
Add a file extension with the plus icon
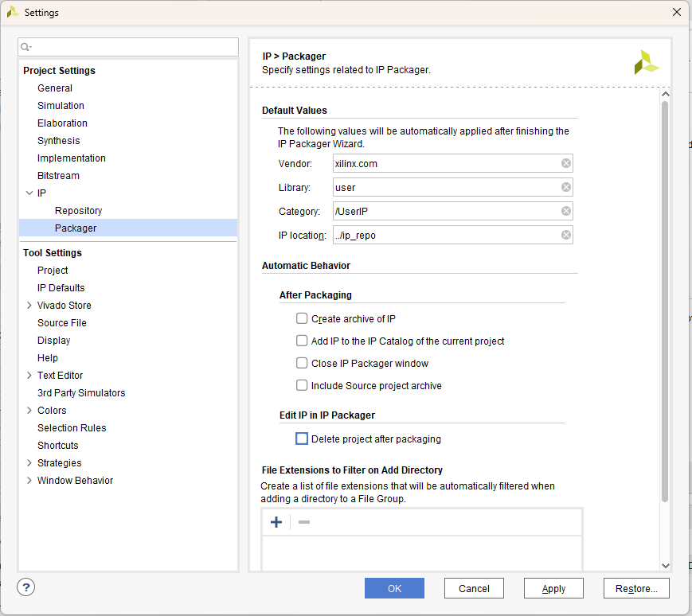(276, 522)
